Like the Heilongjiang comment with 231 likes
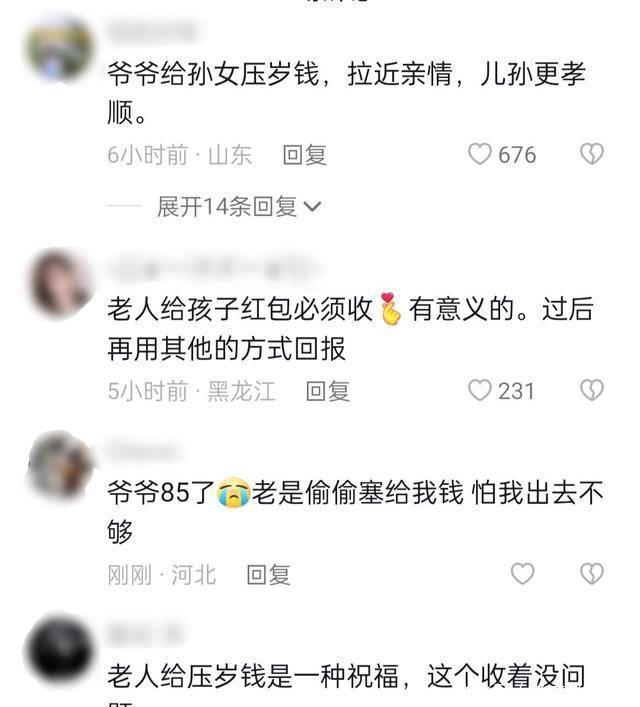The width and height of the screenshot is (640, 707). (479, 390)
